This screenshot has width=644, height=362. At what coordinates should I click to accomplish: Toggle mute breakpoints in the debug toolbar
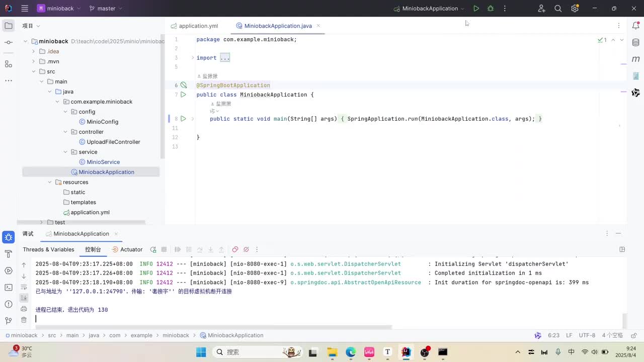[246, 249]
